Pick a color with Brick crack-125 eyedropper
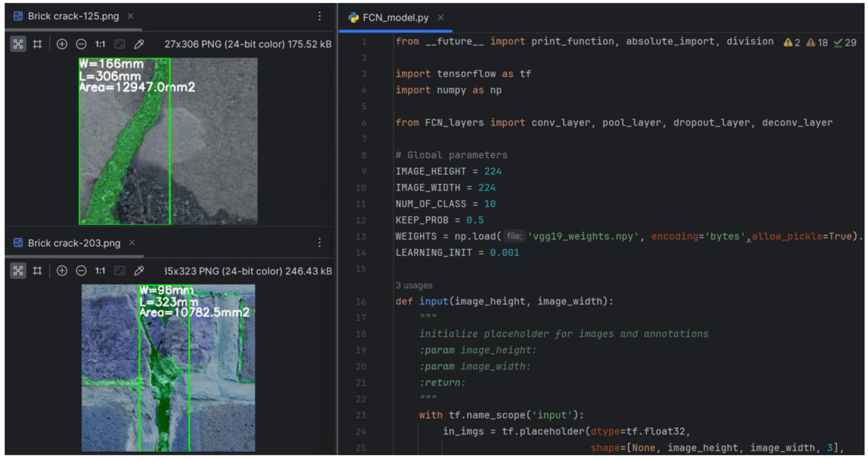 pos(139,44)
